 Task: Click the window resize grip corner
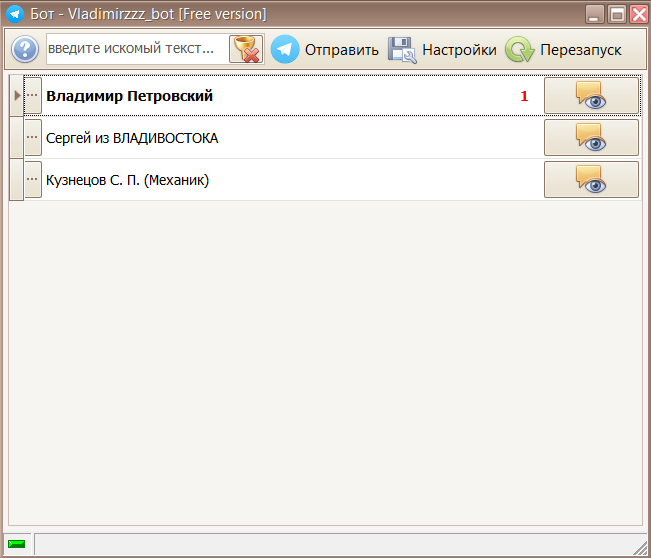click(639, 547)
